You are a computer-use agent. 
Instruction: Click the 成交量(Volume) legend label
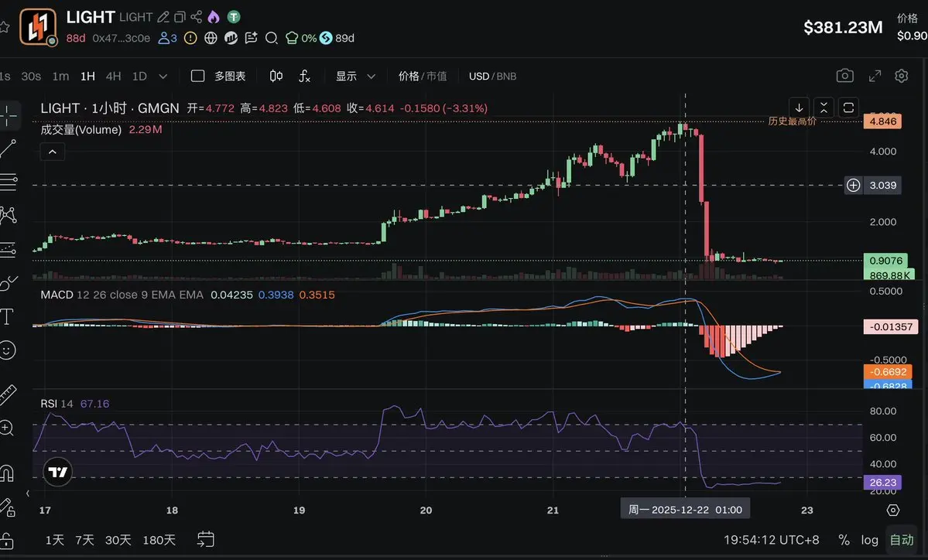[x=80, y=129]
